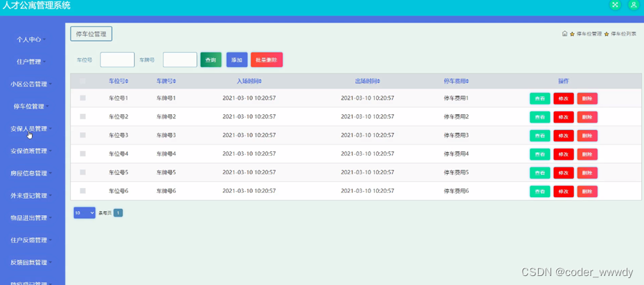Delete row 车位号3
644x285 pixels.
pos(587,136)
